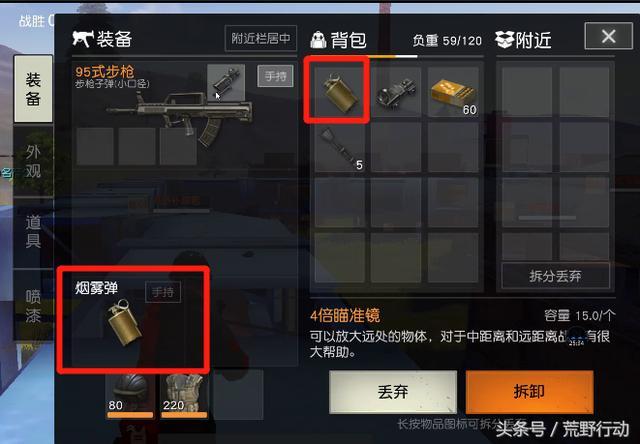Click the Type 95 rifle image
The width and height of the screenshot is (640, 444).
point(180,116)
